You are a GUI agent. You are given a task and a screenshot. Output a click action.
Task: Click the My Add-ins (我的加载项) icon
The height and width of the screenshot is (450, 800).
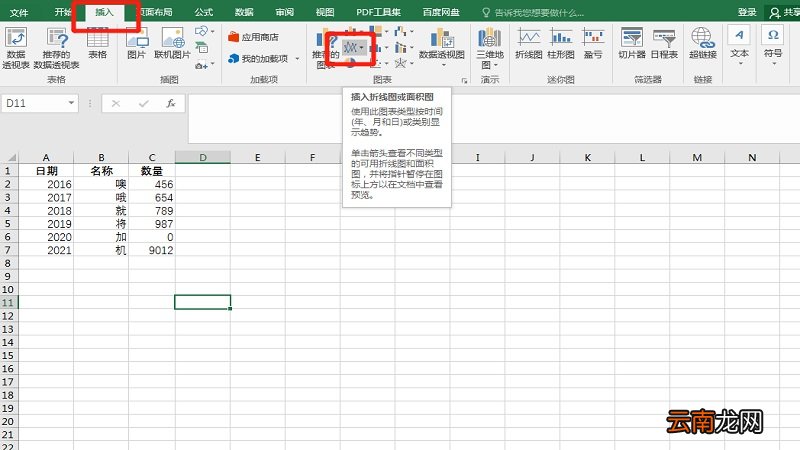point(234,59)
